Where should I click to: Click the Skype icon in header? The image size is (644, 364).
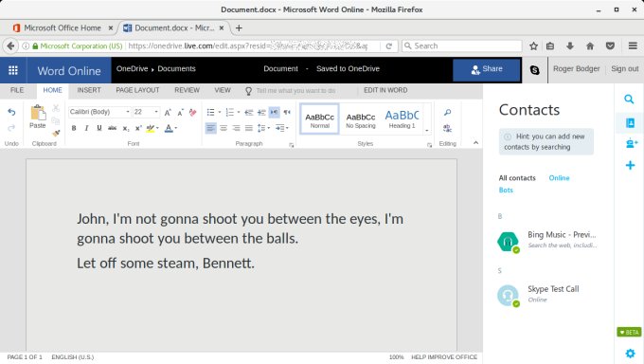pyautogui.click(x=534, y=70)
